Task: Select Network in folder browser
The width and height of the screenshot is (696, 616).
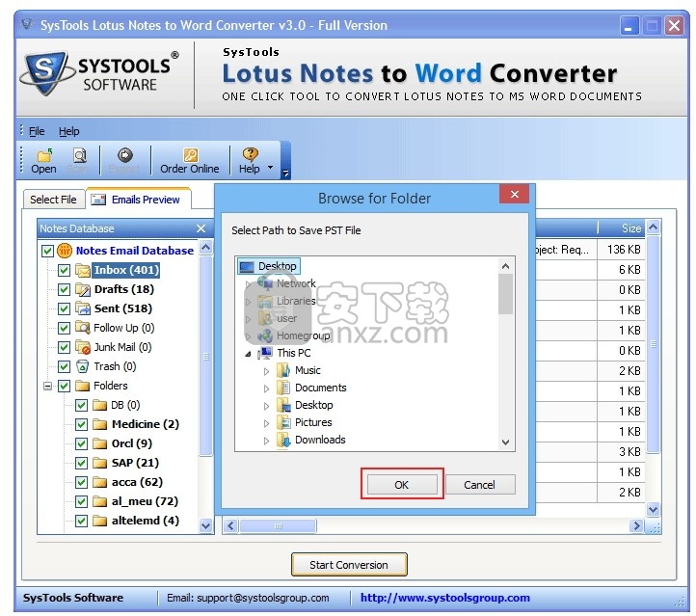Action: (296, 283)
